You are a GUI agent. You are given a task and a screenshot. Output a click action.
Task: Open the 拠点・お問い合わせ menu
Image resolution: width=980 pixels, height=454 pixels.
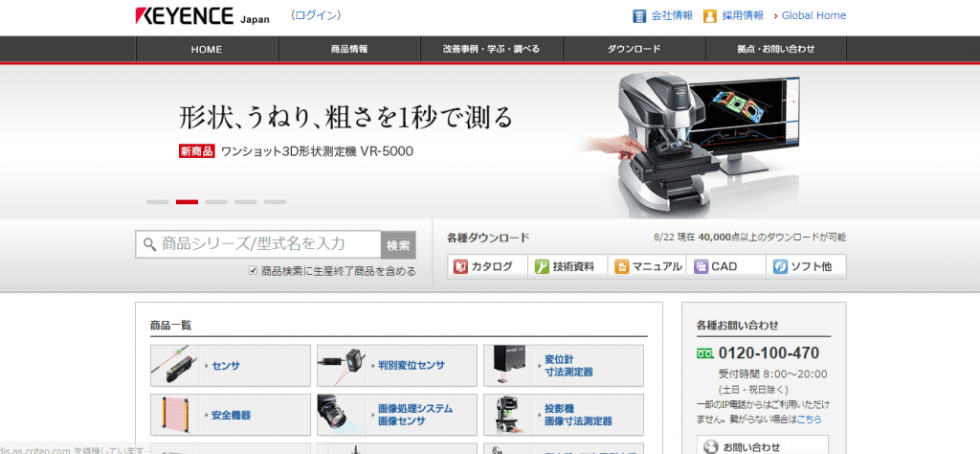tap(776, 50)
